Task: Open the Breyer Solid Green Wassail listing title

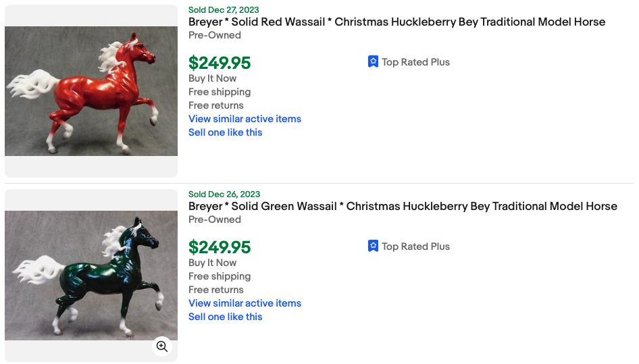Action: tap(403, 207)
